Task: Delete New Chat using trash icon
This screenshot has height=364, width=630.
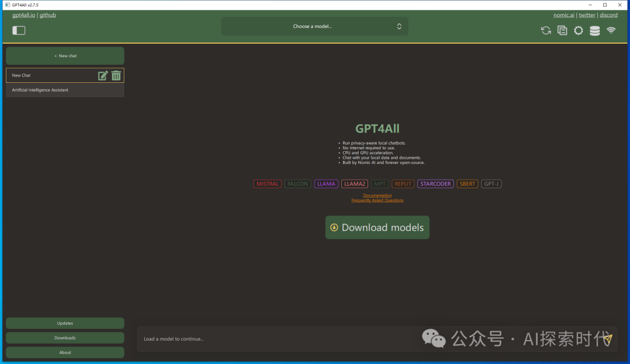Action: coord(116,75)
